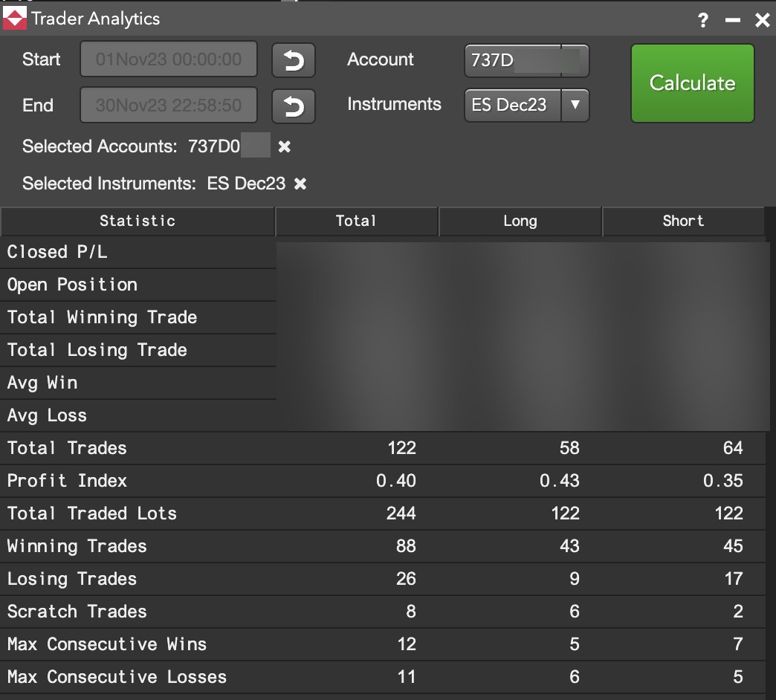The width and height of the screenshot is (776, 700).
Task: Sort by the Statistic column header
Action: tap(138, 221)
